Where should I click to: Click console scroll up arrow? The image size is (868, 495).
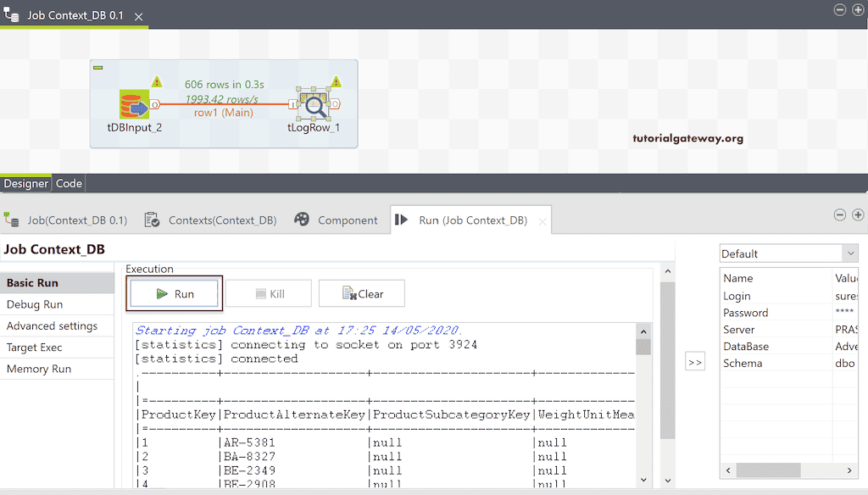(643, 331)
